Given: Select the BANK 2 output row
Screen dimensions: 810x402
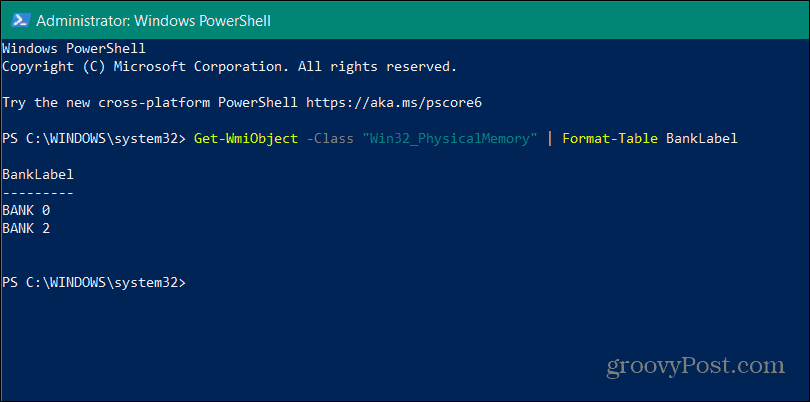Looking at the screenshot, I should point(26,229).
